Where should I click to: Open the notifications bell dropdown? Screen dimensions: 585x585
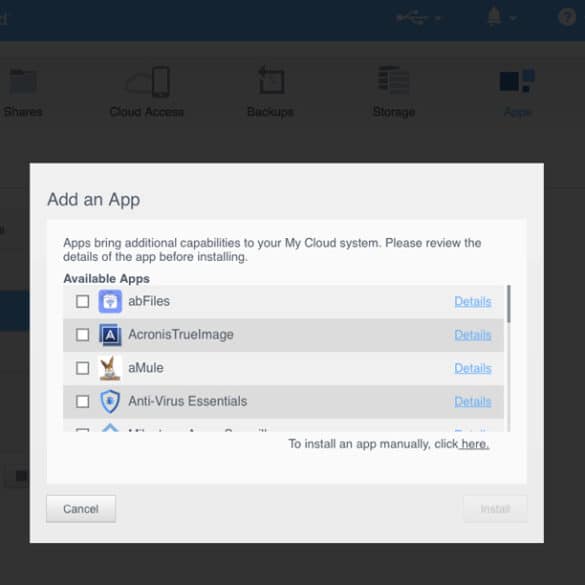(501, 17)
